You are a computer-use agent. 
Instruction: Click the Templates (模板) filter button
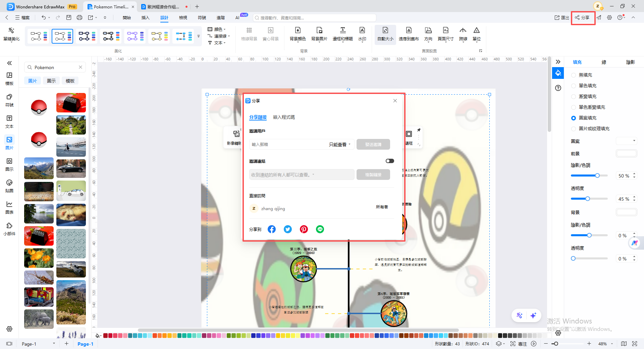click(x=70, y=81)
